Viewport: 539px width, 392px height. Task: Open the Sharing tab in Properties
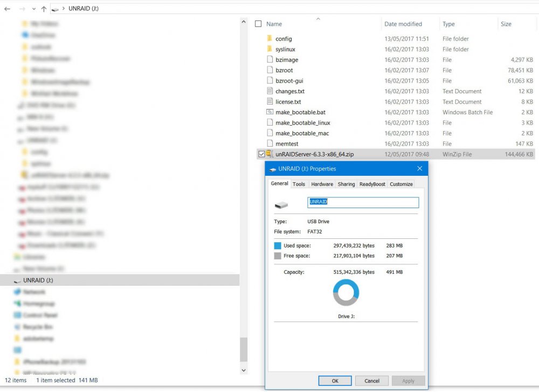point(346,184)
